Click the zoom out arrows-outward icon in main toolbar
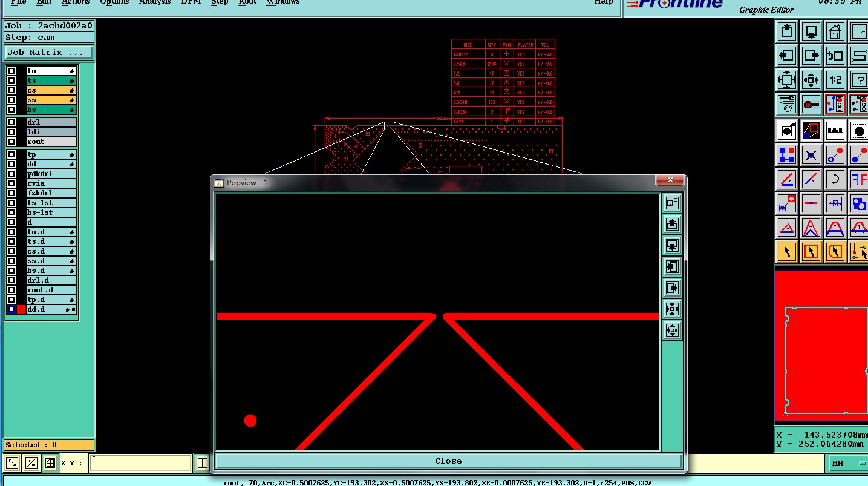 (x=811, y=79)
